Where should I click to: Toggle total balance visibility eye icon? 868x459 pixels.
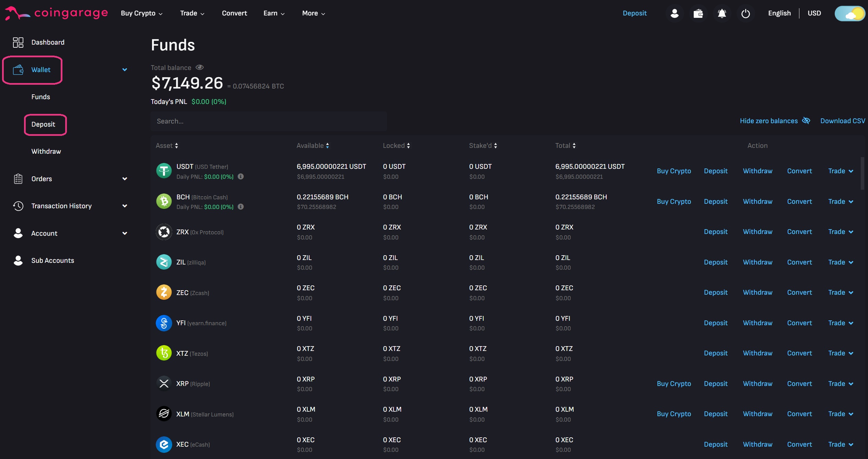[200, 67]
